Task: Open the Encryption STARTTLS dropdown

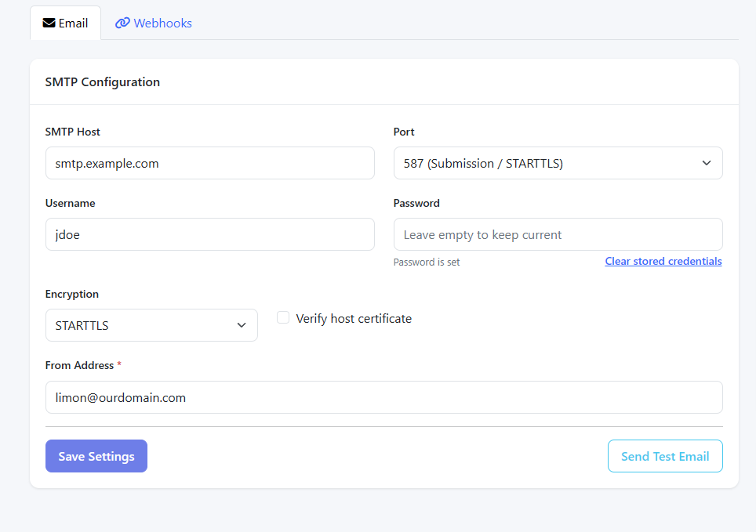Action: pyautogui.click(x=151, y=325)
